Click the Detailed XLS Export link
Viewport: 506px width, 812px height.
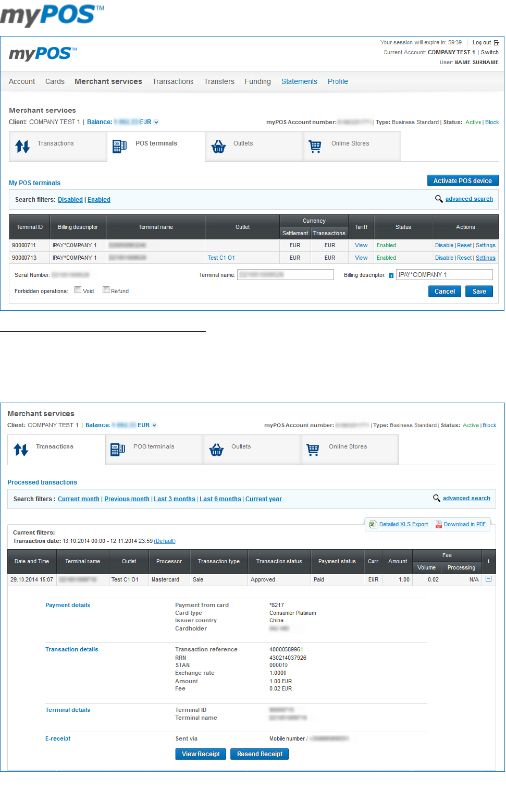pyautogui.click(x=403, y=524)
